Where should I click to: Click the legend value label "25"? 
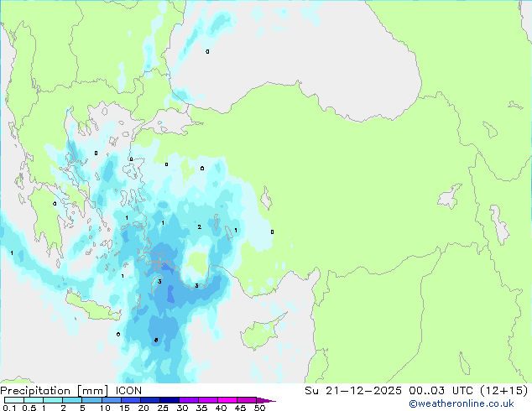(163, 408)
